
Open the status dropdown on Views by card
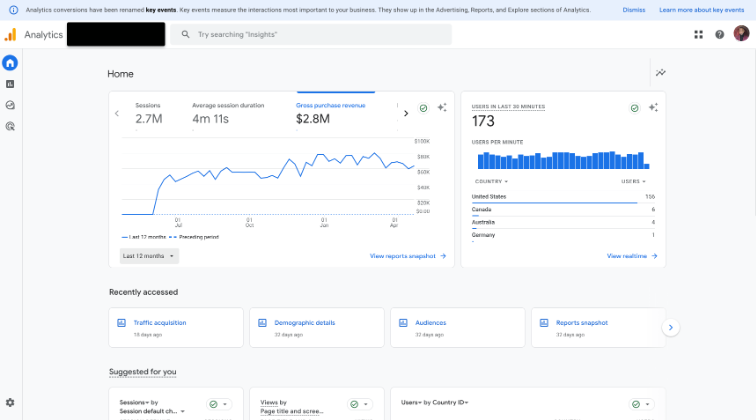(x=359, y=404)
